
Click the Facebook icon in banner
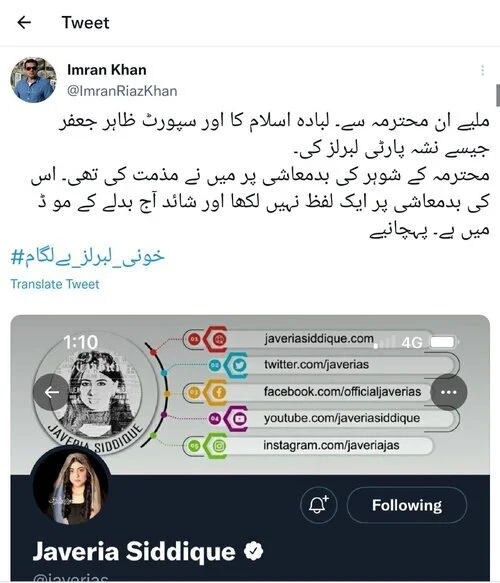[x=217, y=392]
